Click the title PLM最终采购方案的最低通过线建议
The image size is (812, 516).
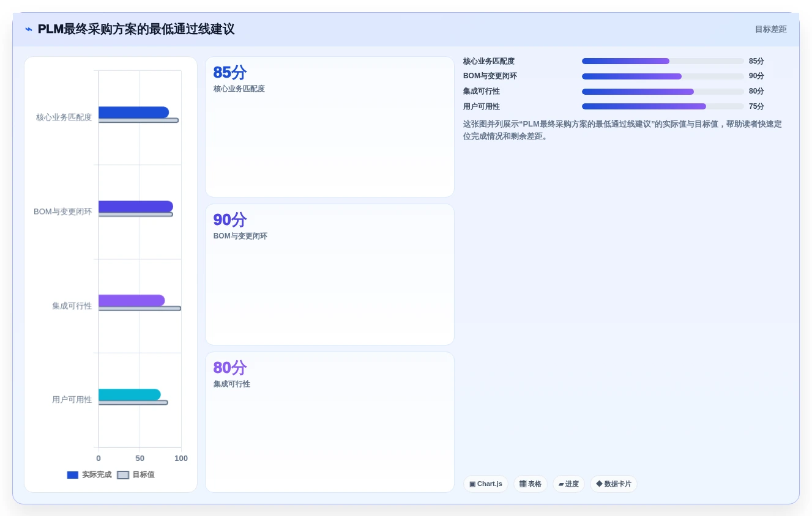[x=136, y=29]
